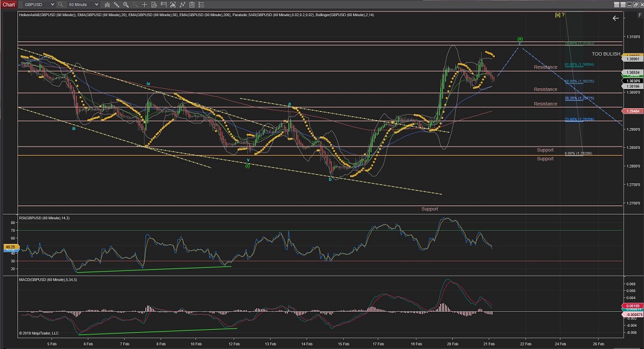Click the white back arrow on chart

coord(615,19)
